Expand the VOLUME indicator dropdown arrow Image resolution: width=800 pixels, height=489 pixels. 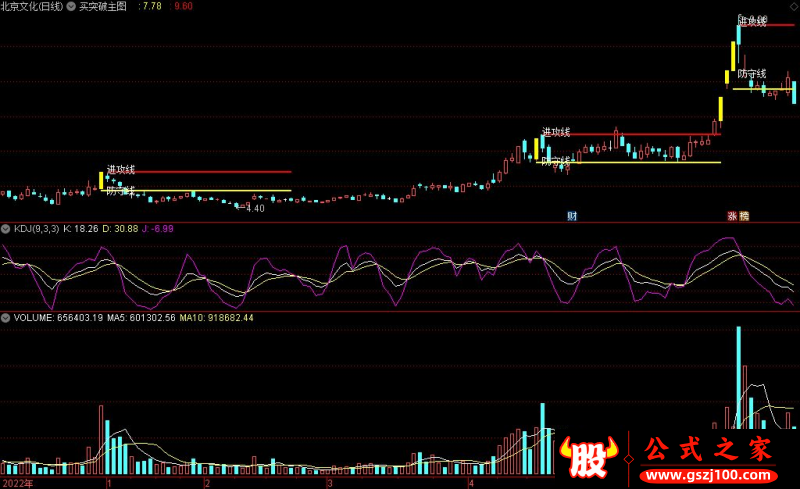pyautogui.click(x=6, y=318)
